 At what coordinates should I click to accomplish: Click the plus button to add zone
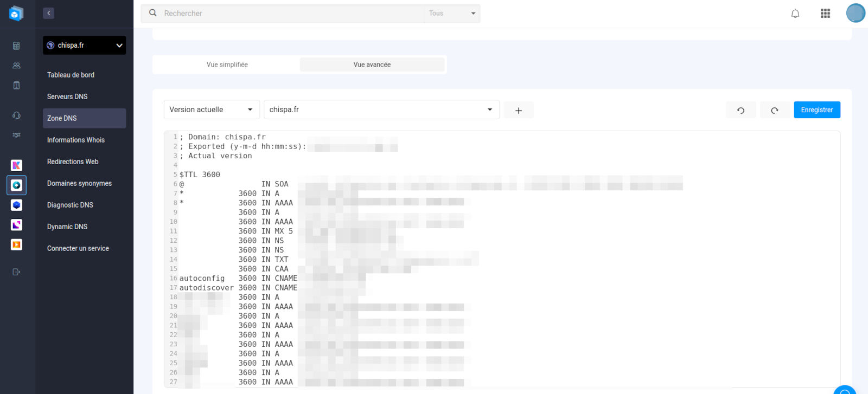pyautogui.click(x=518, y=110)
